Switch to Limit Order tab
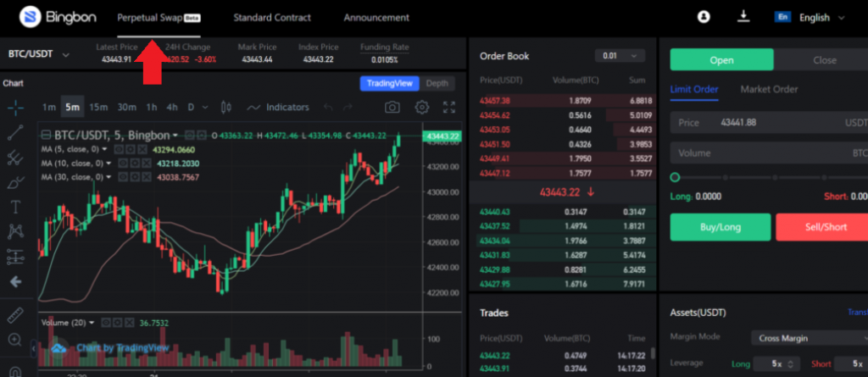 [694, 89]
